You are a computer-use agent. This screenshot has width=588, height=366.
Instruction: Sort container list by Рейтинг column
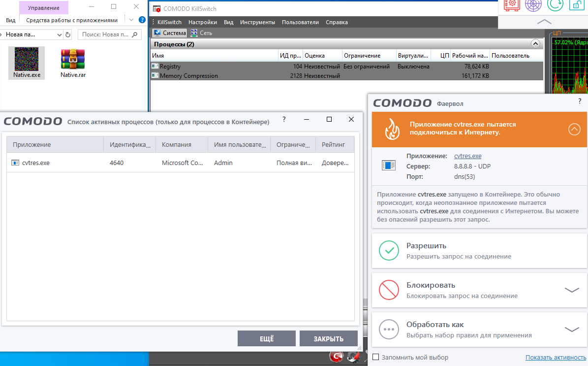335,144
